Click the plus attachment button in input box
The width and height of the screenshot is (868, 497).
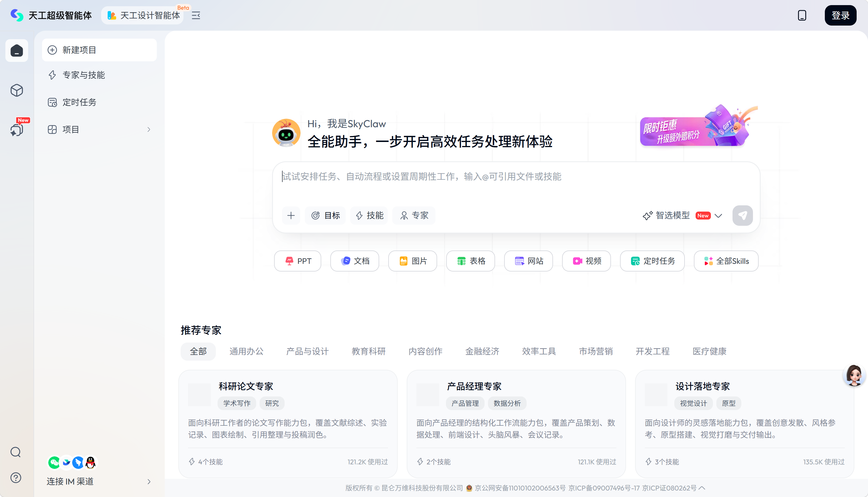pyautogui.click(x=291, y=215)
